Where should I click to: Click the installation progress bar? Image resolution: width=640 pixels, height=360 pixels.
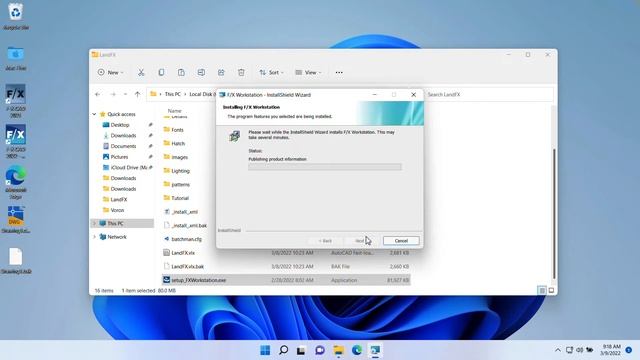tap(325, 167)
